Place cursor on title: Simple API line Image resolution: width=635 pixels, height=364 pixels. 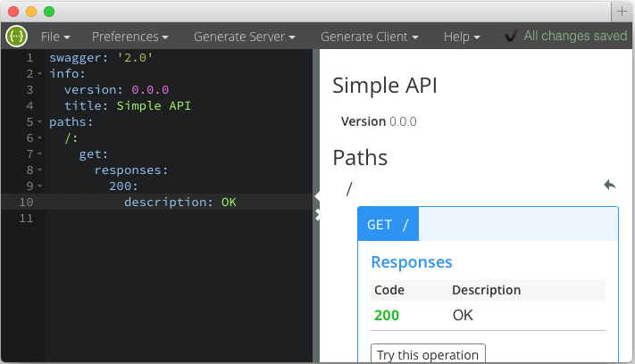coord(127,106)
